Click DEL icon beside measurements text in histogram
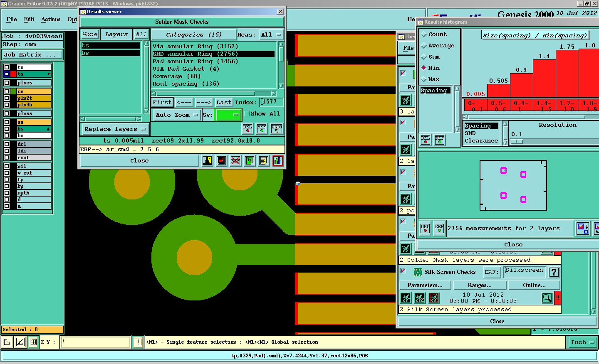The height and width of the screenshot is (364, 599). [x=425, y=228]
